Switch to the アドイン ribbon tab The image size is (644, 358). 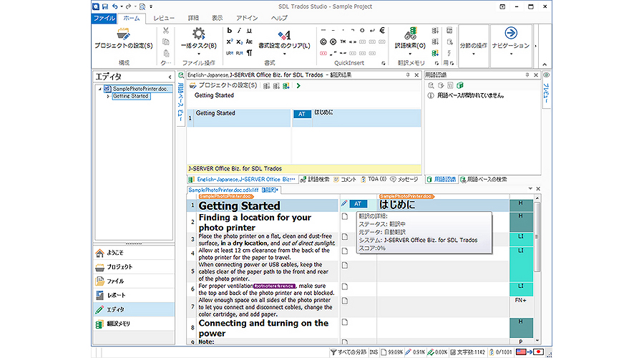[x=247, y=18]
